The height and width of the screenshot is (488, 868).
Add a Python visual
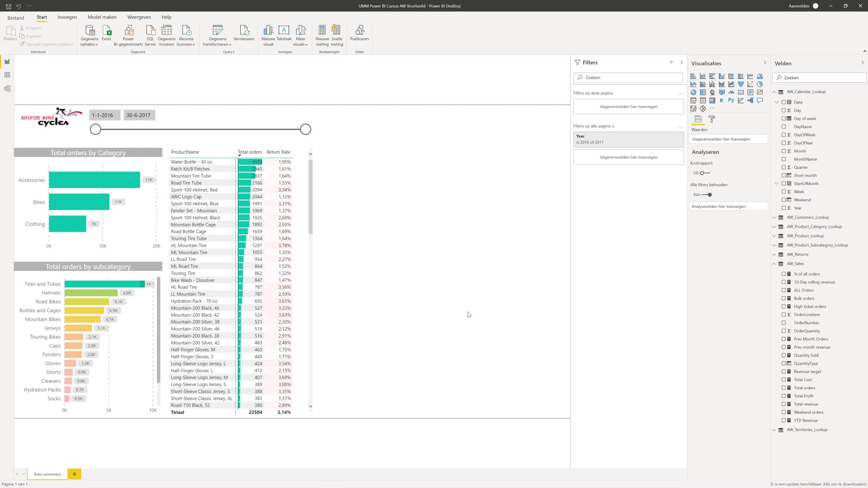[x=731, y=100]
